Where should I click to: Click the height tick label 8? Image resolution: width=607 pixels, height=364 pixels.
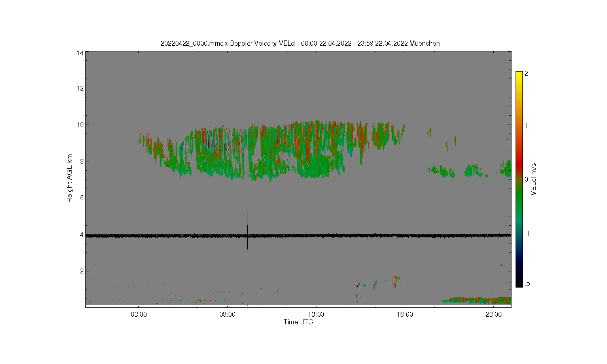pyautogui.click(x=82, y=161)
